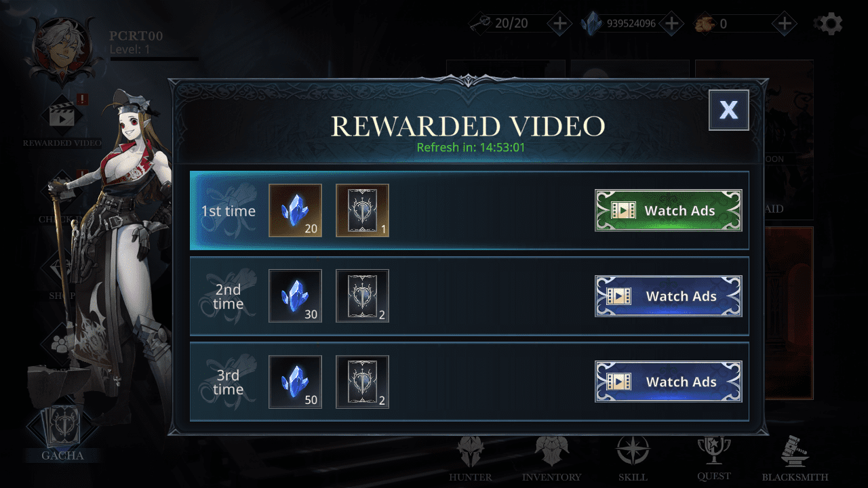The width and height of the screenshot is (868, 488).
Task: Add more keys with plus button
Action: coord(559,24)
